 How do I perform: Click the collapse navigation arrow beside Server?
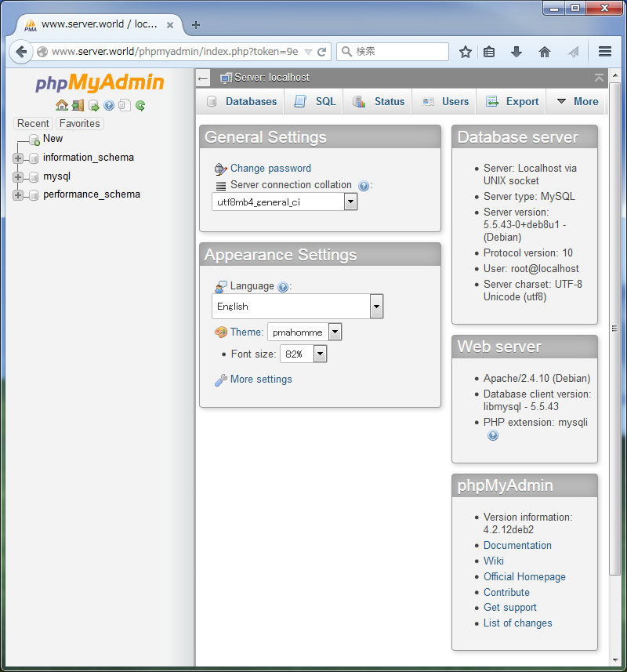(203, 78)
